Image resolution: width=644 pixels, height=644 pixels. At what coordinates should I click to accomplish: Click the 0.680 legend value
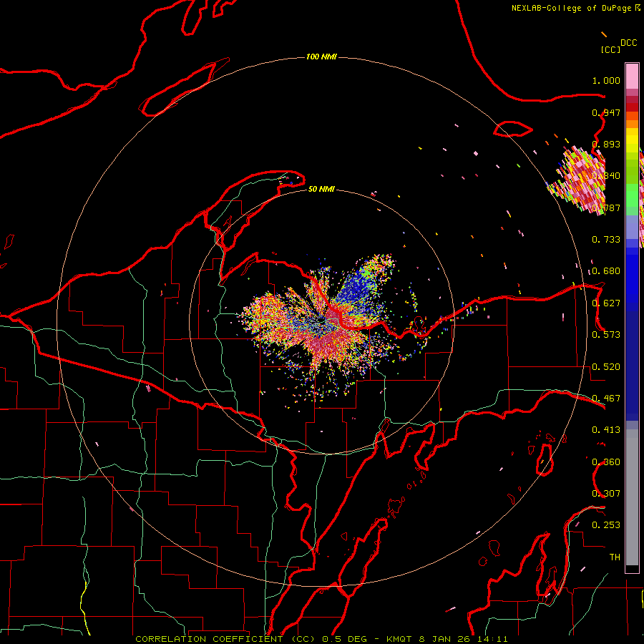[x=606, y=271]
